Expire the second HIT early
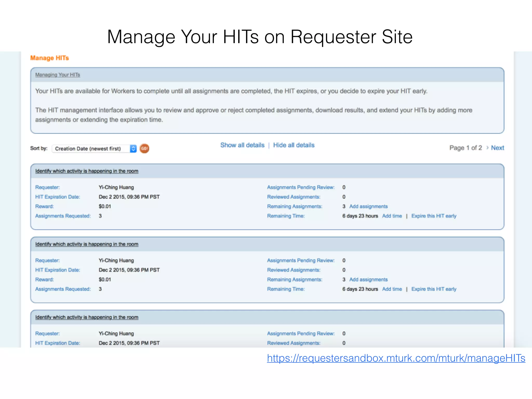 pos(434,289)
